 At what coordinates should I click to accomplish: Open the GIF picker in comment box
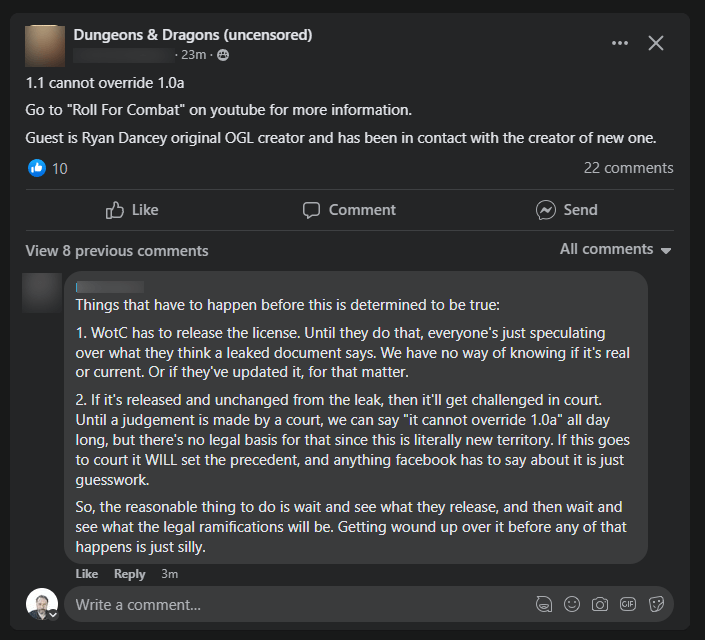tap(628, 604)
